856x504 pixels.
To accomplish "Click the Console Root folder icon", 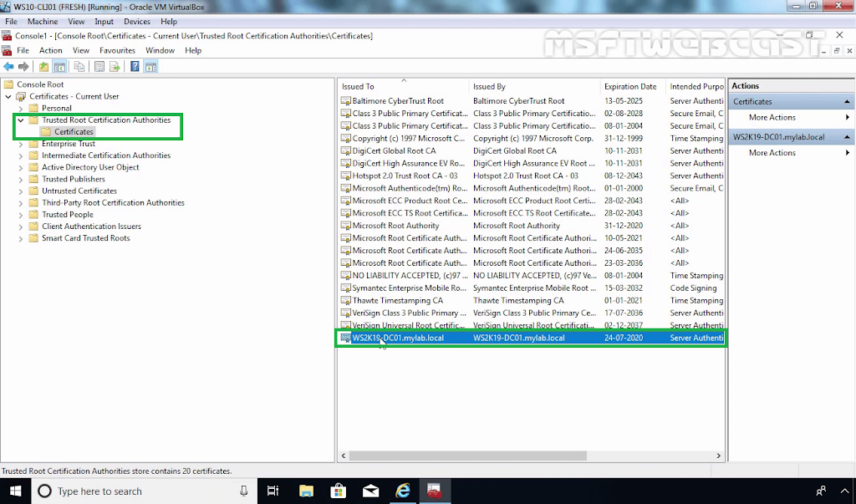I will (x=8, y=84).
